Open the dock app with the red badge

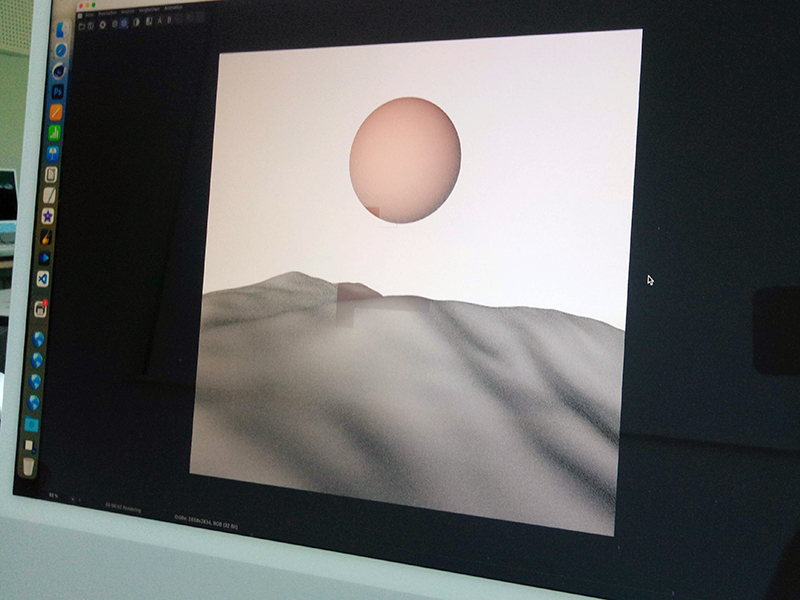(41, 309)
